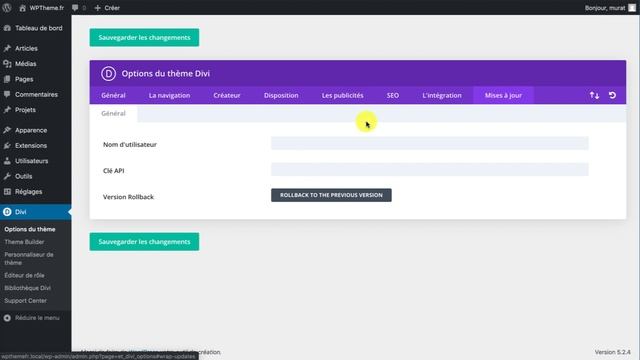Click the Version 5.2.4 footer text
The width and height of the screenshot is (640, 360).
click(x=612, y=352)
